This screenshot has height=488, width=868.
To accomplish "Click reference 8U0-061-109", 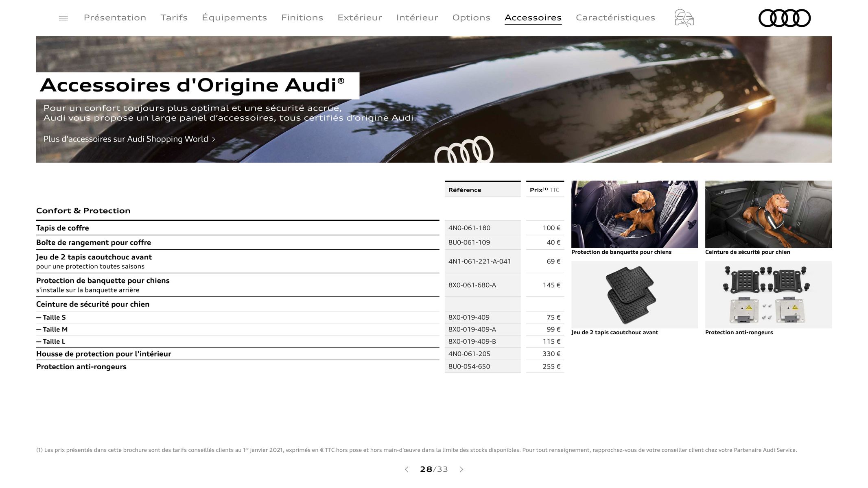I will (469, 243).
